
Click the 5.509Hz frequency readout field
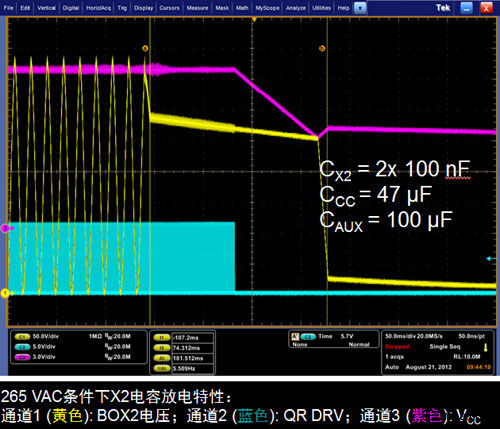(x=192, y=369)
